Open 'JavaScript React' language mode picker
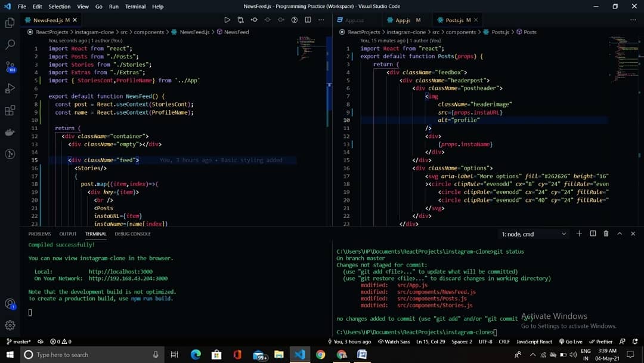 coord(534,342)
